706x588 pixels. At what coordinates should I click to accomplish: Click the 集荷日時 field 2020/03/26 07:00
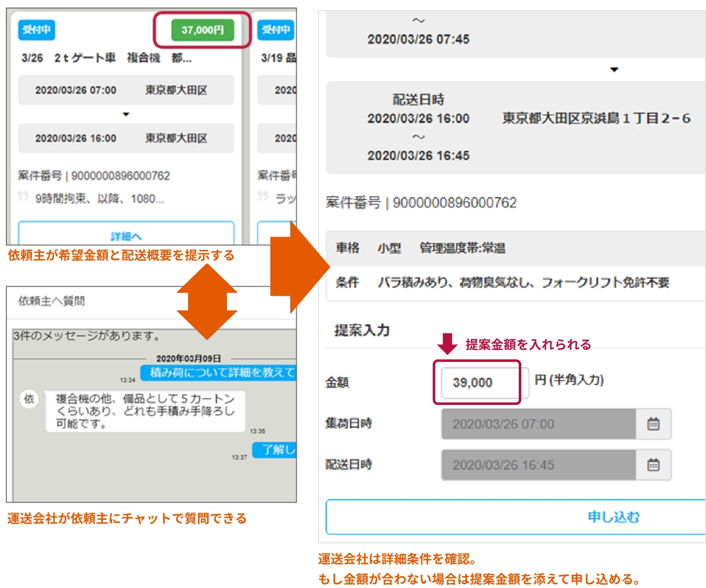539,424
